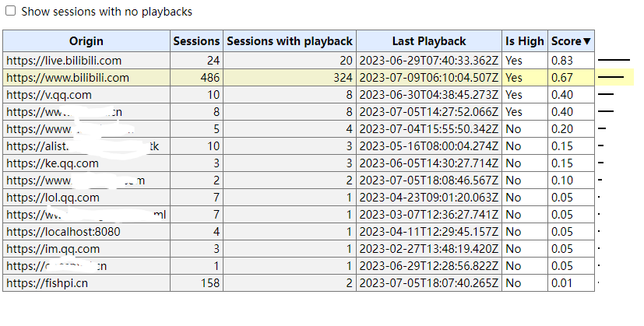Viewport: 644px width, 326px height.
Task: Select the https://fishpi.cn origin row
Action: 47,282
